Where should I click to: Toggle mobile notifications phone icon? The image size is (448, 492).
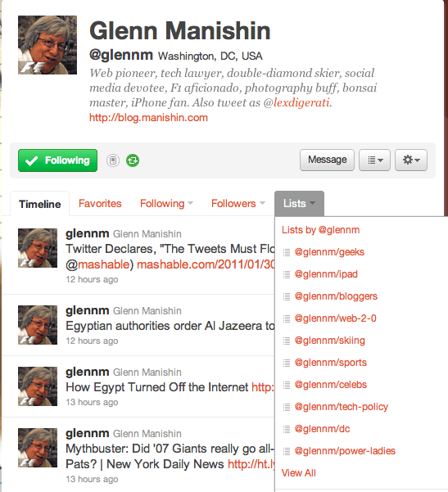click(113, 160)
